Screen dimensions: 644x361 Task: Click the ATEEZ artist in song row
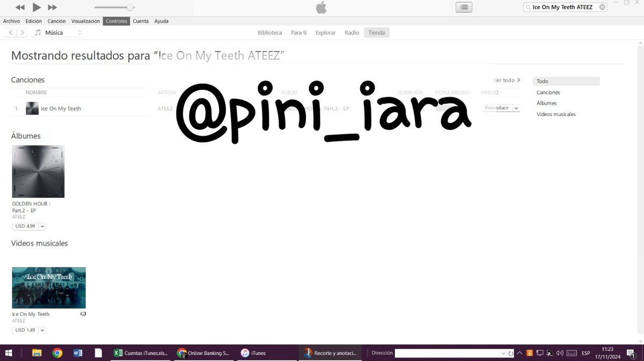point(165,109)
